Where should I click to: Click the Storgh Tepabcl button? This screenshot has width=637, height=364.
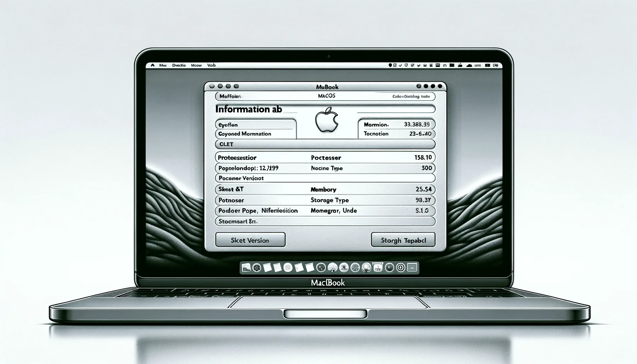coord(403,240)
